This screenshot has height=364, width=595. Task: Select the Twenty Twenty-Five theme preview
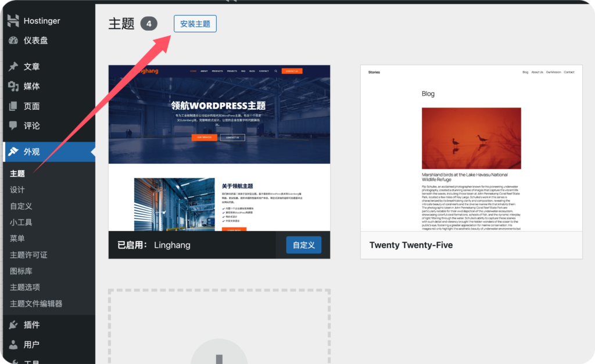(x=471, y=148)
